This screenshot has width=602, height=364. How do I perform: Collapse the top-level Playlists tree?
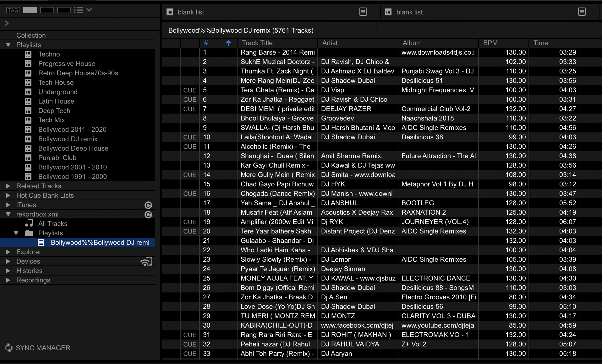(8, 45)
